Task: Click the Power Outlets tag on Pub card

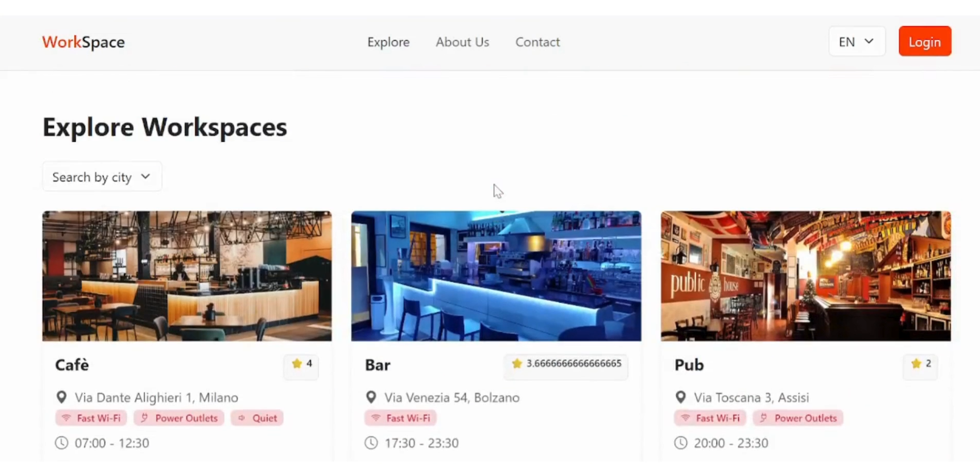Action: point(798,418)
